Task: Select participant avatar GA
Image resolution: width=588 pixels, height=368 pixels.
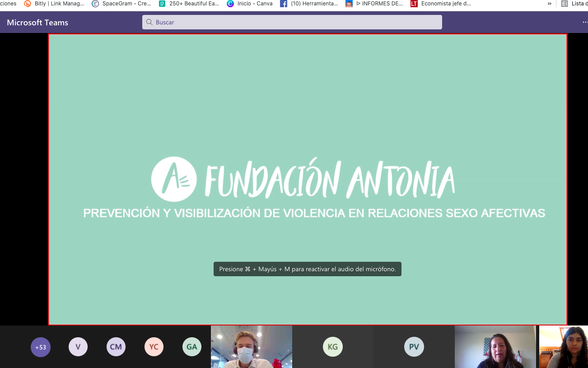Action: (x=192, y=347)
